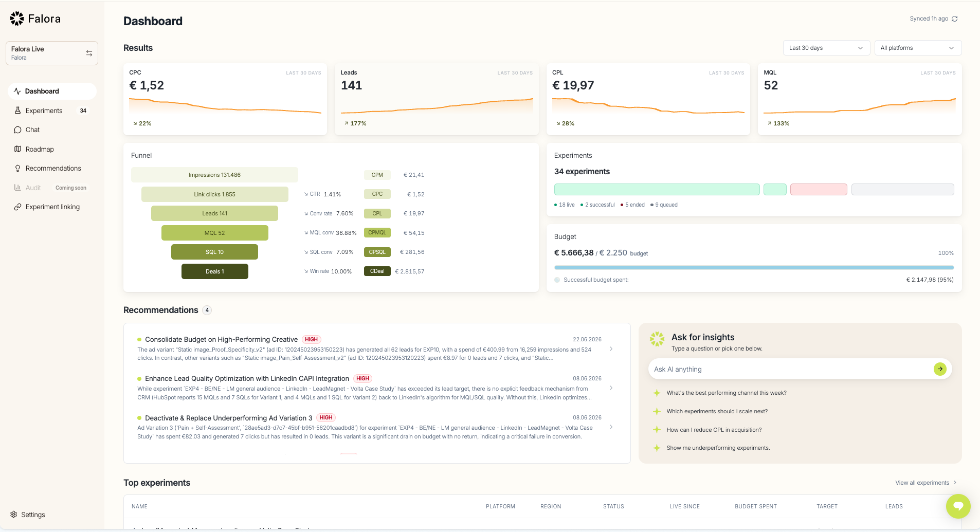This screenshot has height=532, width=980.
Task: Open the Last 30 days dropdown
Action: coord(826,48)
